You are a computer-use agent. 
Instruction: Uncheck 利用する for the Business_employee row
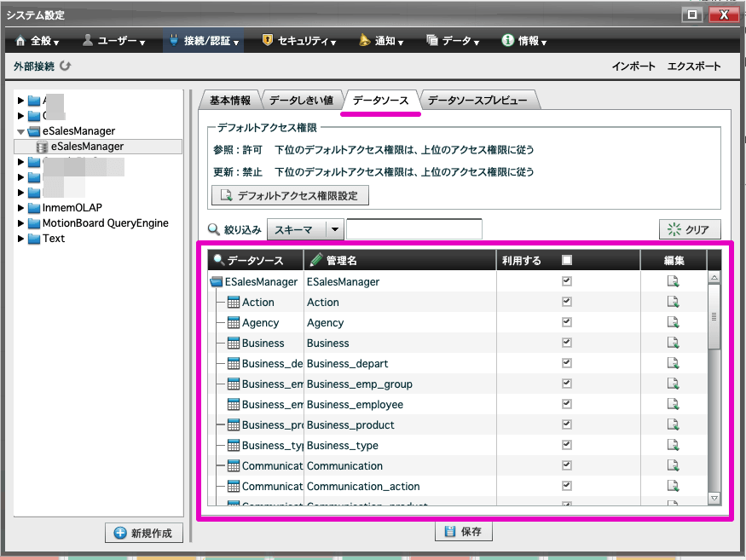[567, 403]
